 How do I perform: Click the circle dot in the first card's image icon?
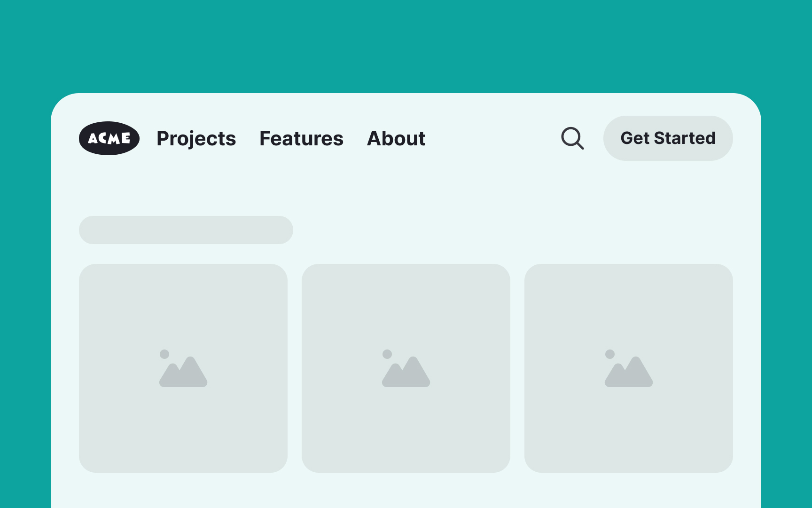[164, 354]
